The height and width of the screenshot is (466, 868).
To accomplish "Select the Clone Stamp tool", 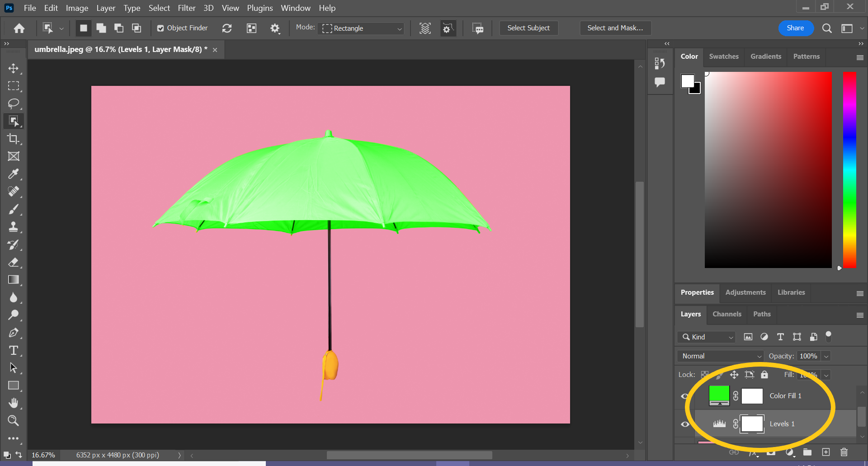I will coord(14,227).
